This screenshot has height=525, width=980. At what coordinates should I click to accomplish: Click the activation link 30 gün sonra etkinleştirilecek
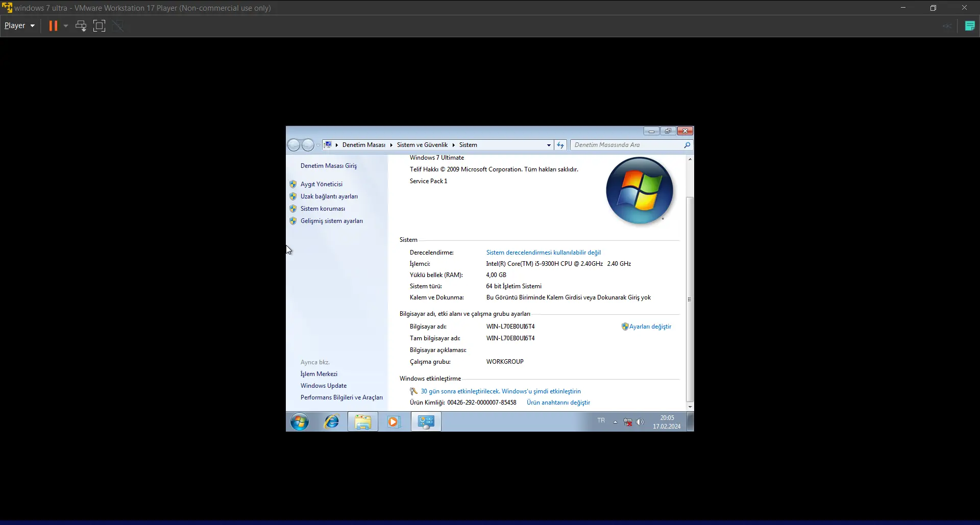501,391
